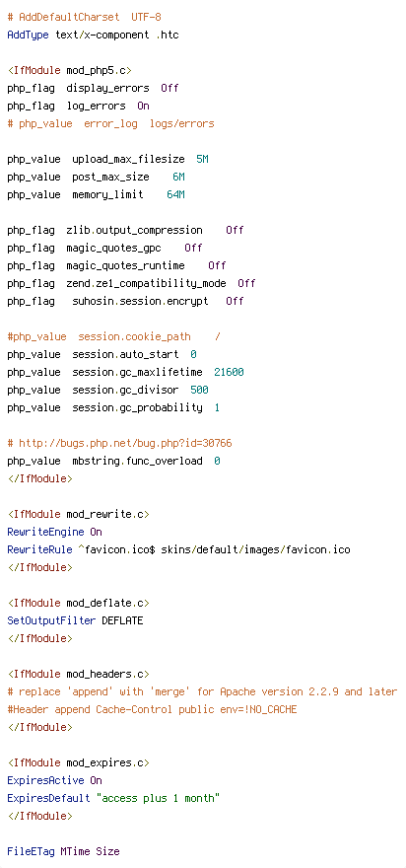Click the SetOutputFilter directive
Image resolution: width=406 pixels, height=868 pixels.
(51, 620)
